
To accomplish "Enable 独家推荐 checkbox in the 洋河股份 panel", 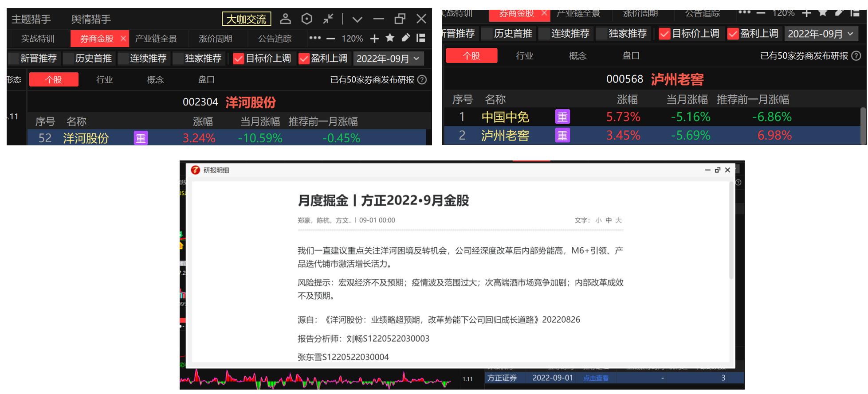I will pos(178,59).
